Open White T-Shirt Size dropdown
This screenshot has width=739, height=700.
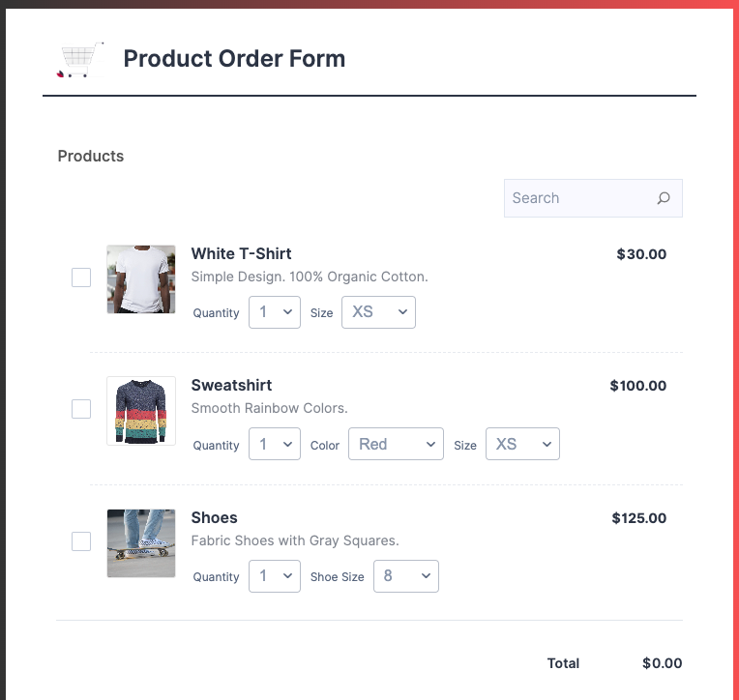(378, 312)
